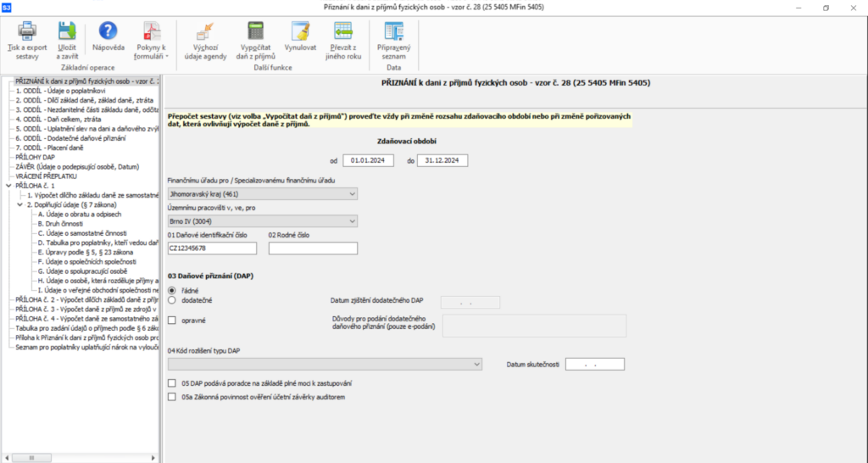Click the Vynulovat icon

300,33
